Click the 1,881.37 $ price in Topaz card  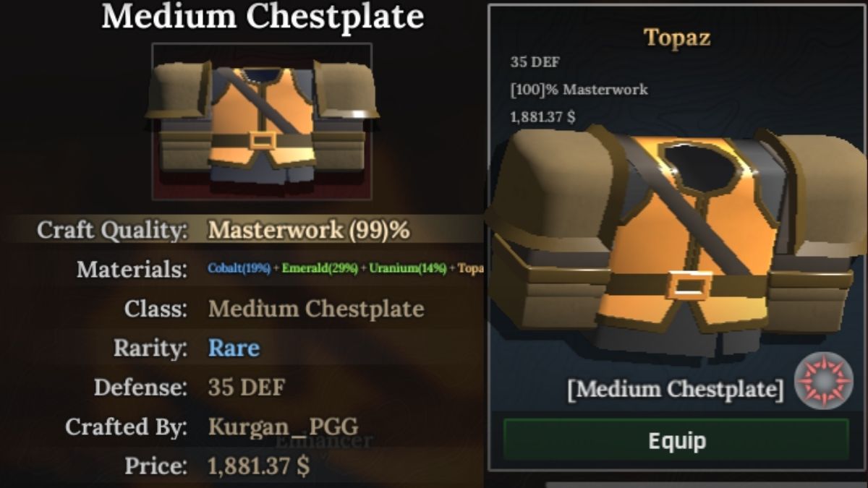point(542,116)
